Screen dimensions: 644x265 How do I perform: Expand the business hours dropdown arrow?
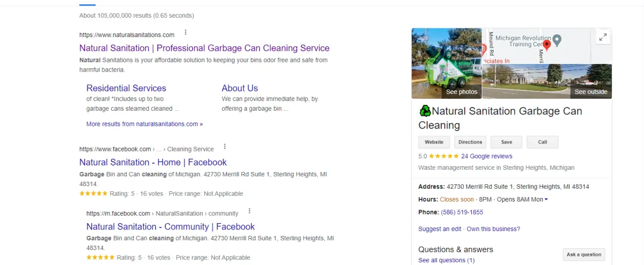point(546,199)
